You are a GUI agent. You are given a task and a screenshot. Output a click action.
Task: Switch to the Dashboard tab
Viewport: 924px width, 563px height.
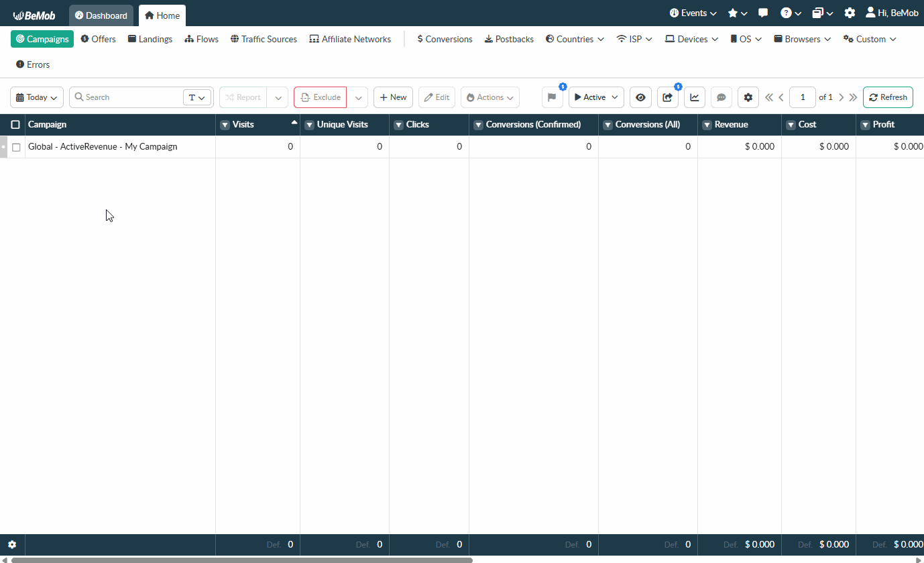(101, 15)
